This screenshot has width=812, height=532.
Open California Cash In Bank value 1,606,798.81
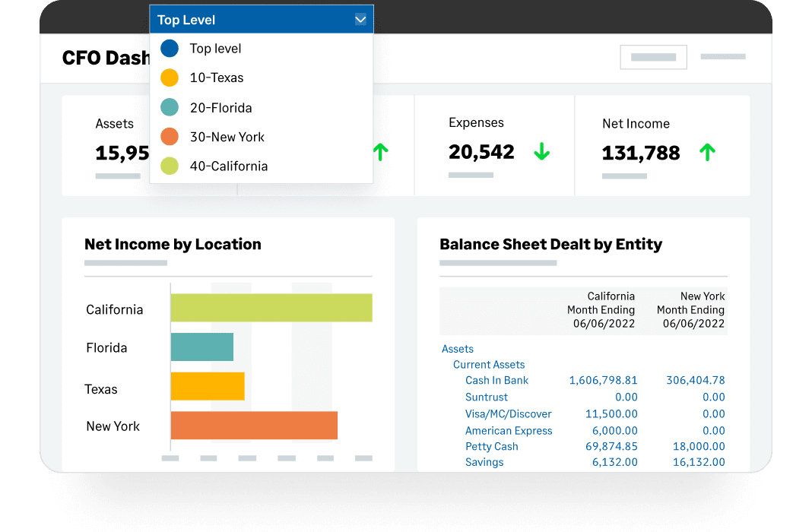pyautogui.click(x=603, y=381)
